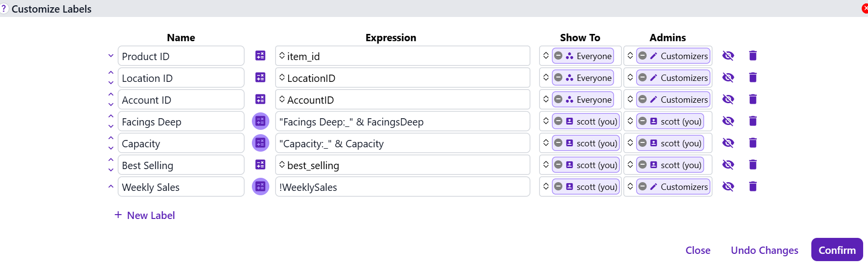
Task: Delete the Location ID label
Action: (753, 78)
